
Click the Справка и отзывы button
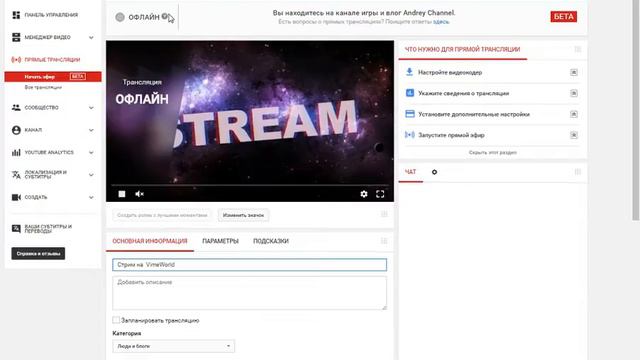click(38, 253)
